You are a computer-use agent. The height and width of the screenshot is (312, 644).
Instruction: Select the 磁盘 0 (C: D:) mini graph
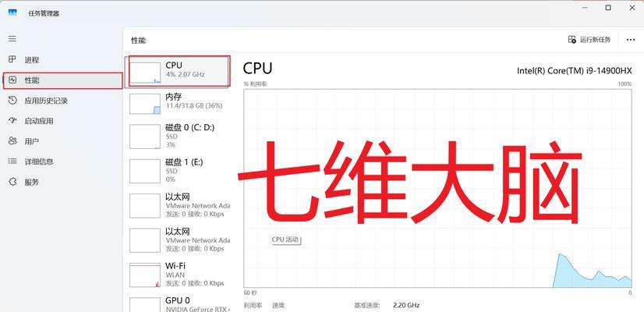(x=145, y=136)
